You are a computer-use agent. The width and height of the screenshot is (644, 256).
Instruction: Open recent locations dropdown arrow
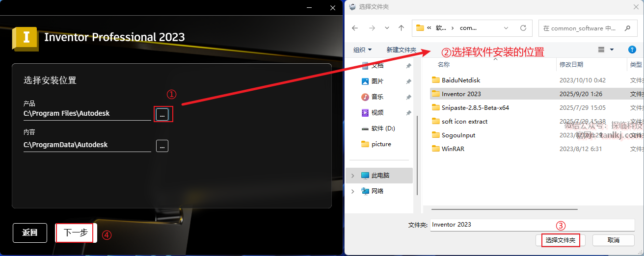click(387, 28)
